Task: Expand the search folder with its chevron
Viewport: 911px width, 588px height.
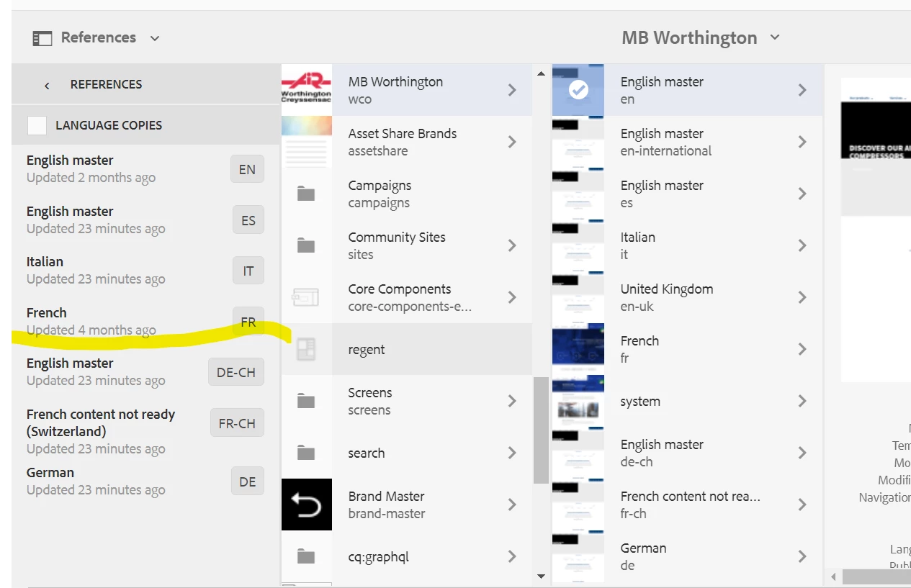Action: 512,453
